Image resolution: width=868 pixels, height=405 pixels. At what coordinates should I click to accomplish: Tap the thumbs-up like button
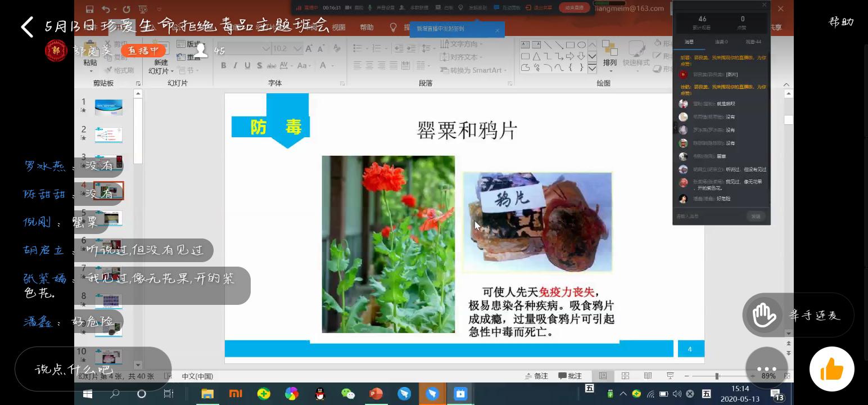click(x=831, y=369)
